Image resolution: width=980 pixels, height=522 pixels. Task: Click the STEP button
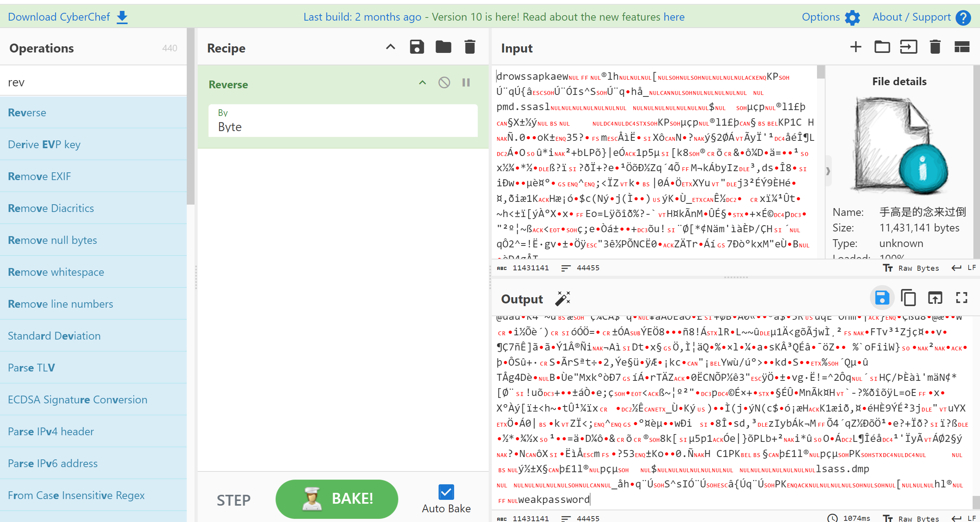(233, 500)
